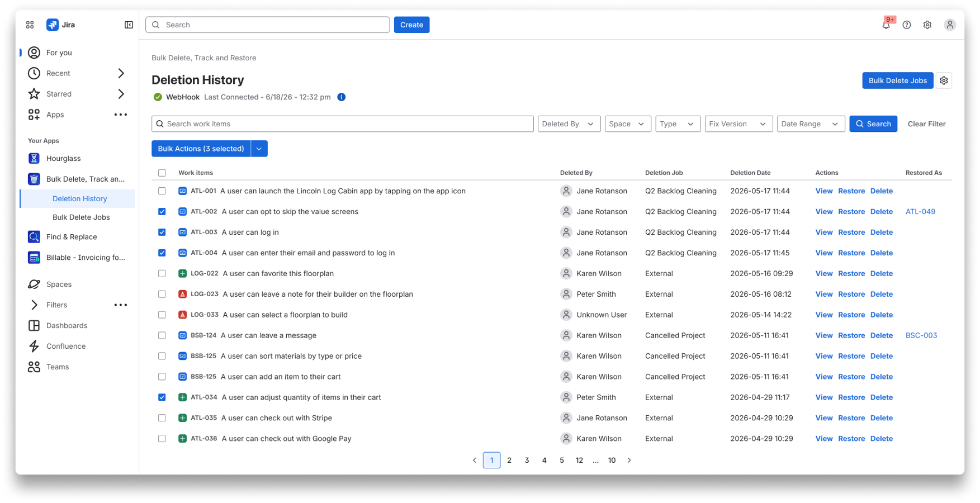
Task: Toggle the select-all work items checkbox
Action: pyautogui.click(x=162, y=173)
